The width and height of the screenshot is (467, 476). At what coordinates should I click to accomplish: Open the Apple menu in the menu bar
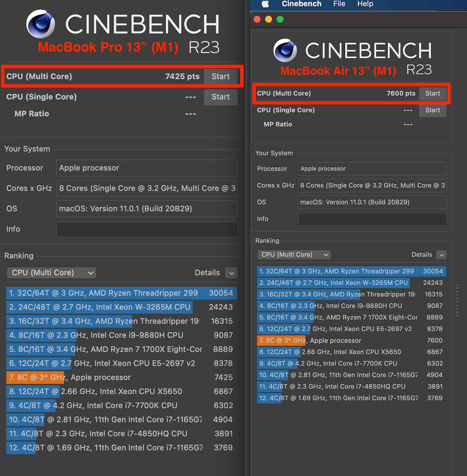click(266, 4)
